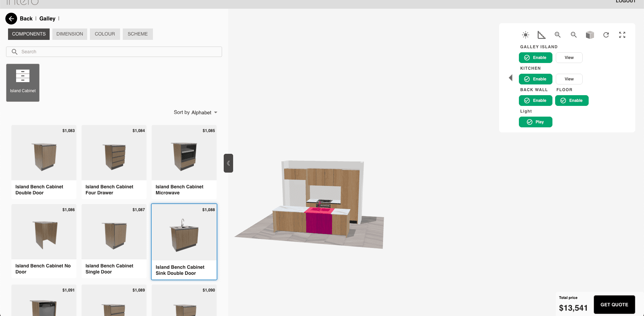Collapse the right settings panel arrow
Viewport: 644px width, 316px height.
click(511, 78)
